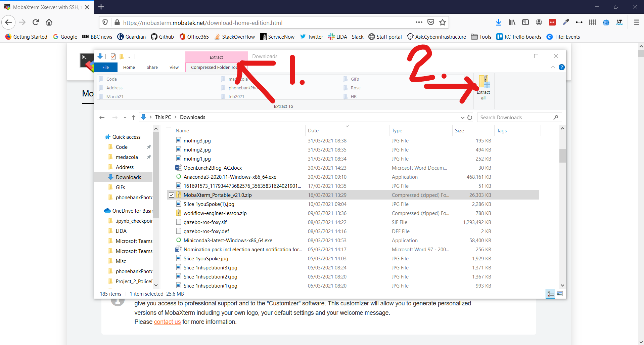Select Downloads in navigation pane

[128, 177]
